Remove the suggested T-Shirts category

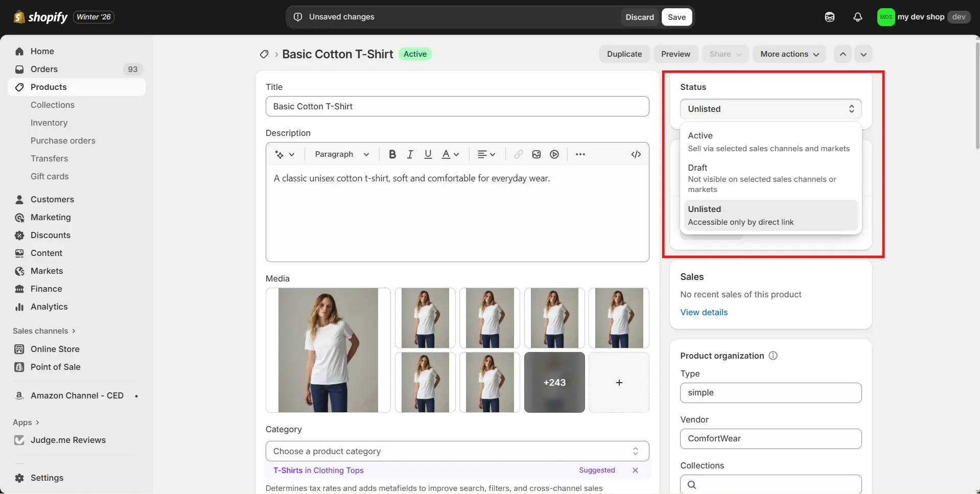(x=635, y=471)
